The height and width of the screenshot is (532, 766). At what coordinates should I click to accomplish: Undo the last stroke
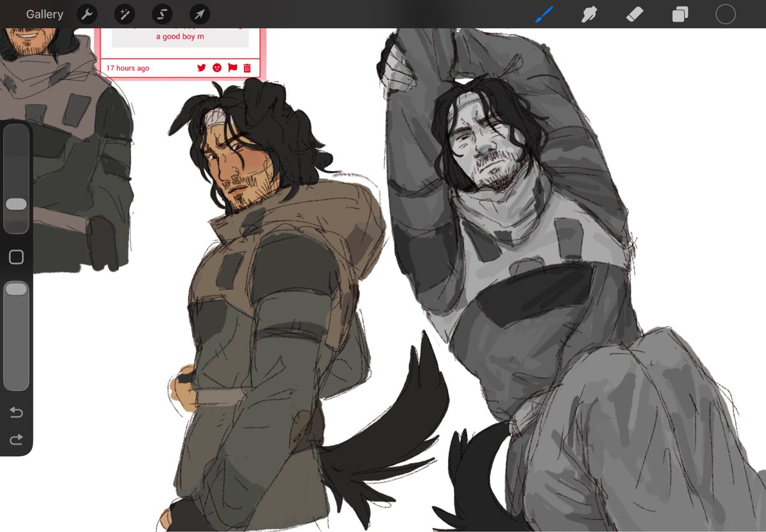(x=17, y=413)
